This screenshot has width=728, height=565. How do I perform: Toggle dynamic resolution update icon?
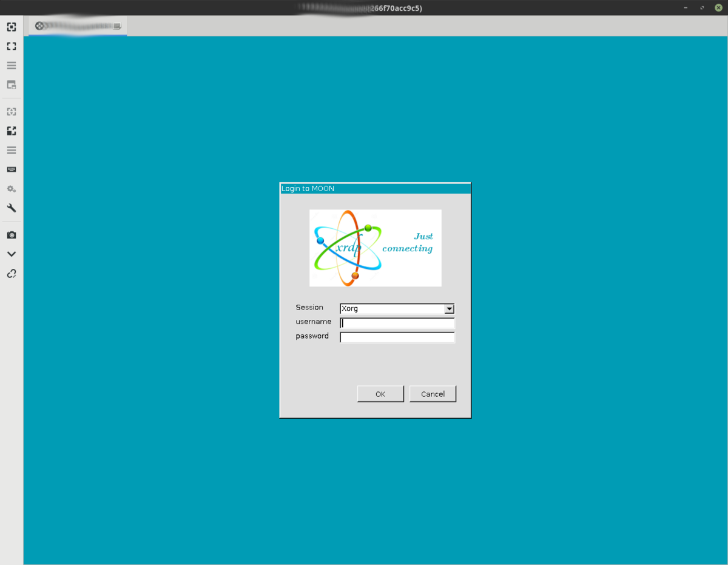click(12, 112)
